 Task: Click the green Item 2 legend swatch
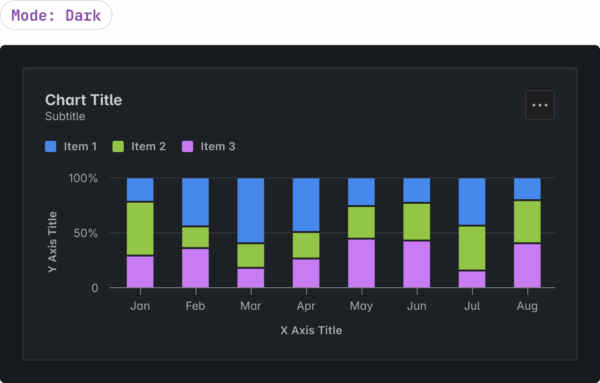(x=118, y=147)
